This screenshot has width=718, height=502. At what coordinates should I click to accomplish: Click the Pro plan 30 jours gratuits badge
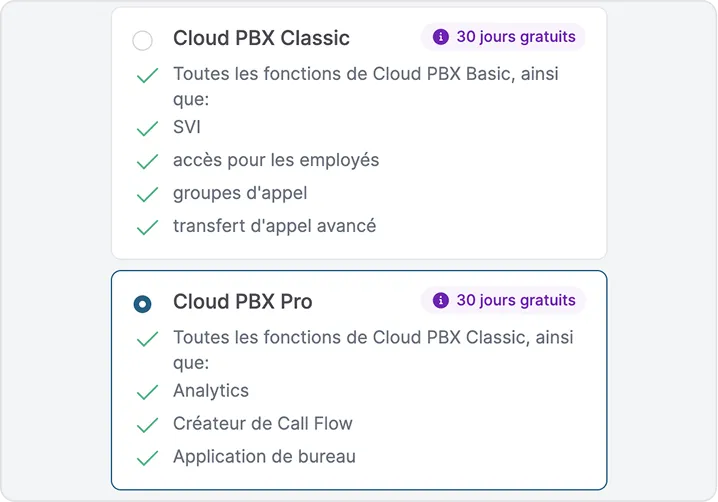click(x=503, y=300)
